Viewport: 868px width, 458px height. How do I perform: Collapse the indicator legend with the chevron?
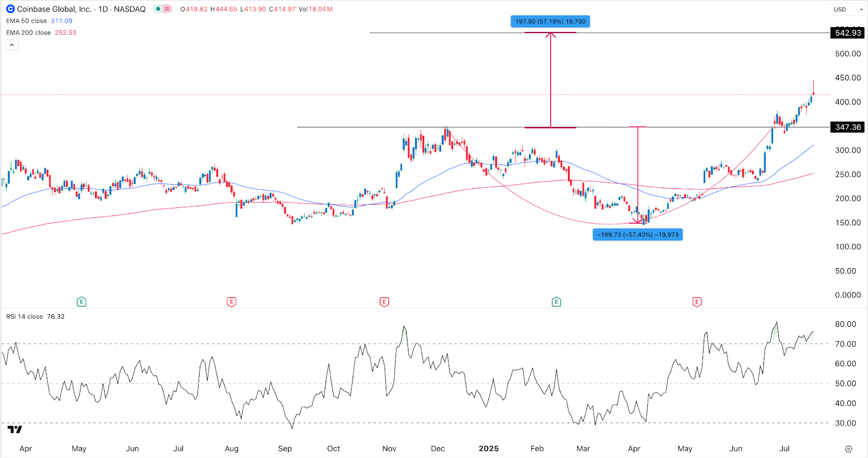[11, 45]
